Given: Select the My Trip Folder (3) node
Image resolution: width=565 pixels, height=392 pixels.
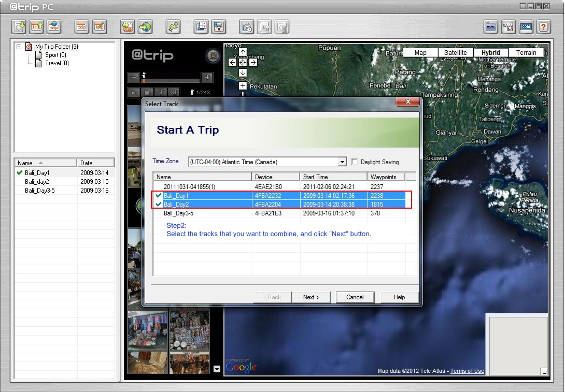Looking at the screenshot, I should coord(56,47).
